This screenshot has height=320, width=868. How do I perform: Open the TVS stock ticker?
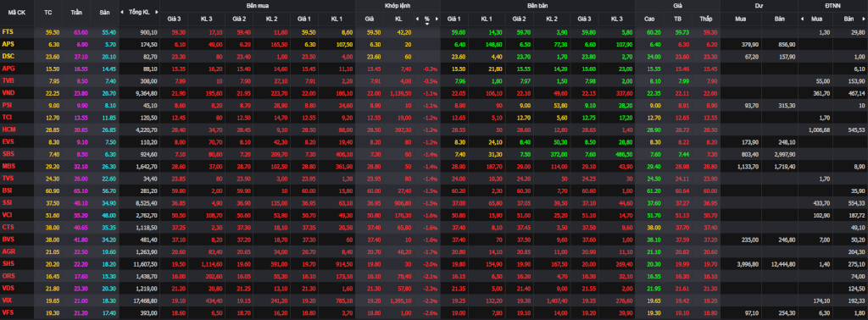pos(8,178)
